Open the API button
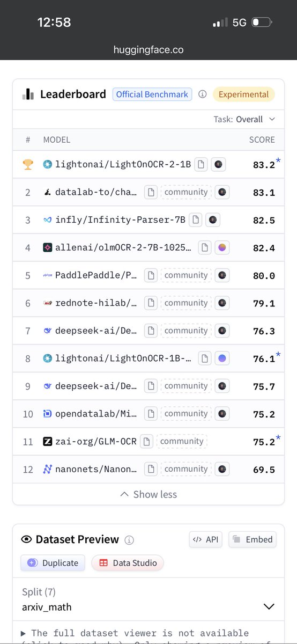Screen dimensions: 297x644 pos(205,539)
